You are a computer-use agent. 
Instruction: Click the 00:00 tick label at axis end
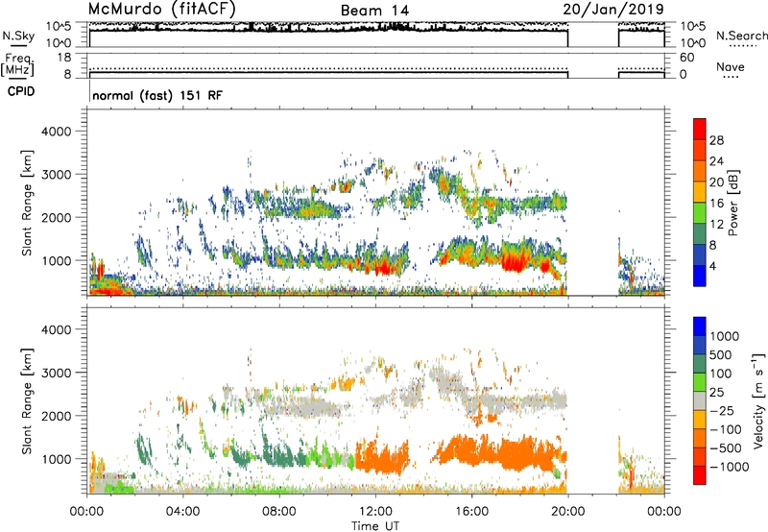pyautogui.click(x=664, y=512)
